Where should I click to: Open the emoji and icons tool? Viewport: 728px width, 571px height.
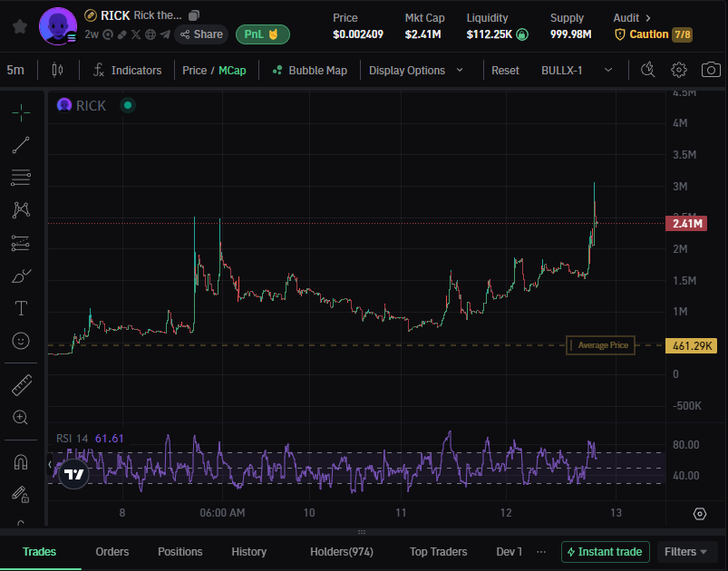21,341
